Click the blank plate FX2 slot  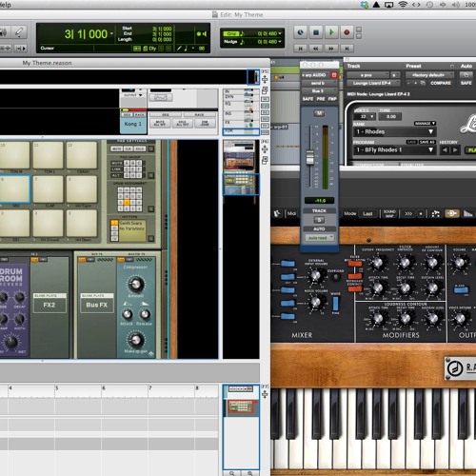click(x=50, y=303)
